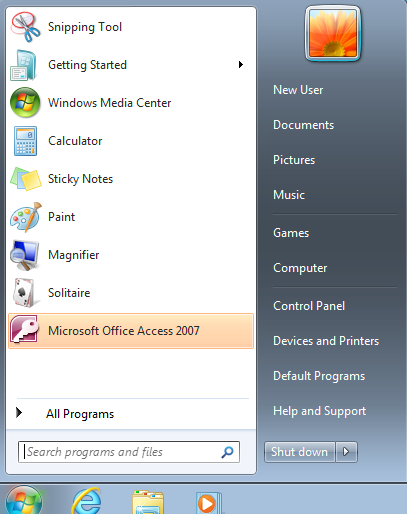Screen dimensions: 407x514
Task: Click the orange flower user account picture
Action: pyautogui.click(x=333, y=33)
